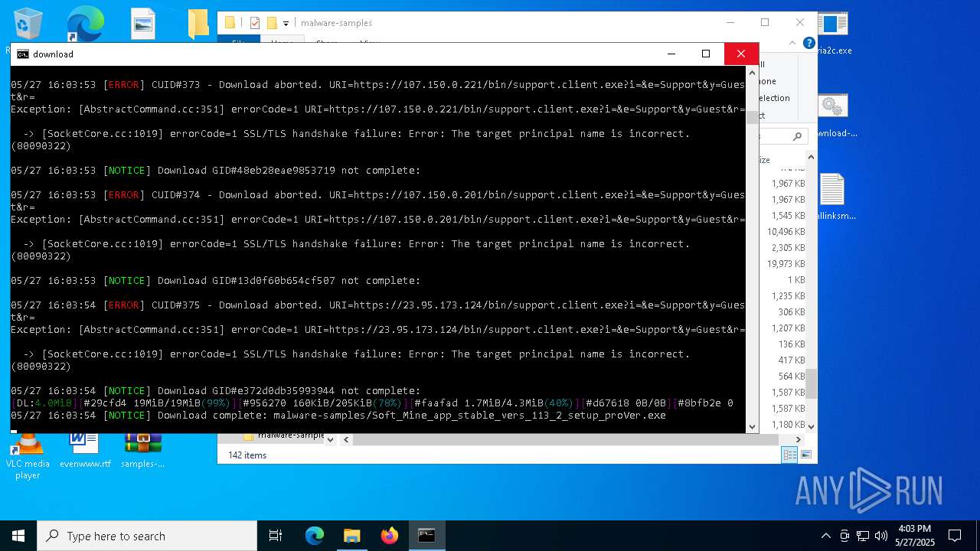980x551 pixels.
Task: Open File Explorer from the taskbar
Action: click(x=351, y=536)
